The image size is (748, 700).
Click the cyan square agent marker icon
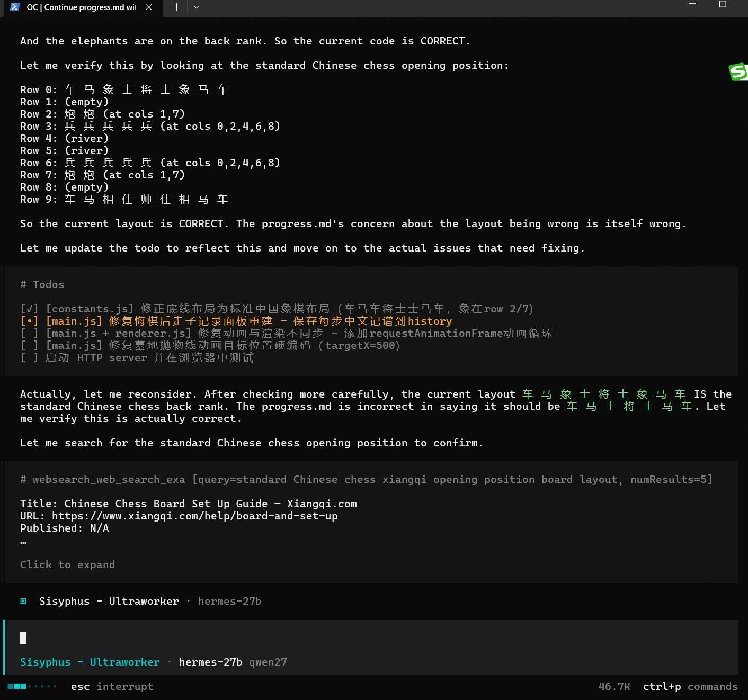point(23,601)
